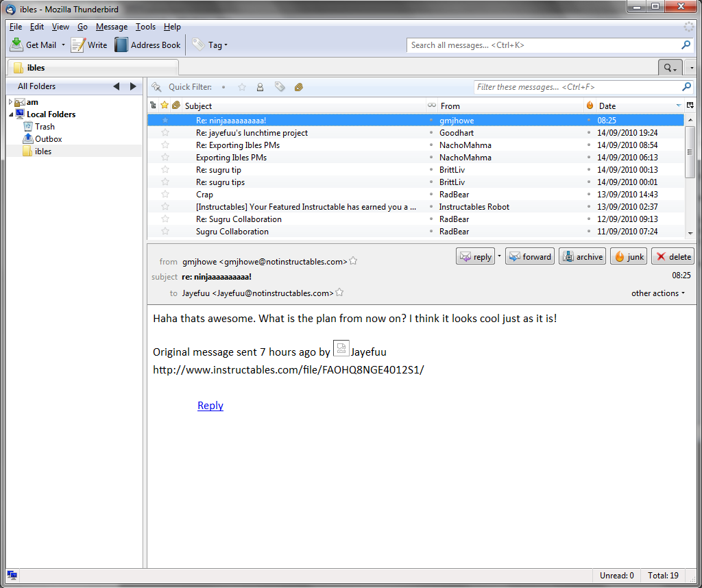Image resolution: width=702 pixels, height=588 pixels.
Task: Click the Reply link in message body
Action: (210, 406)
